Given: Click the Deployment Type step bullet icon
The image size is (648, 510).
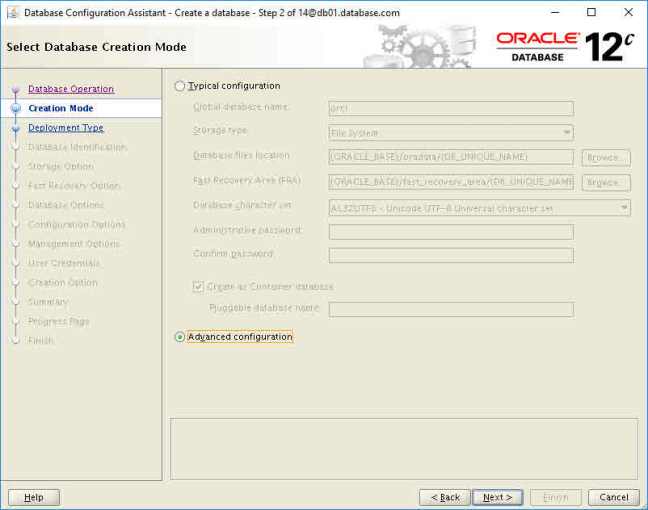Looking at the screenshot, I should pos(15,128).
